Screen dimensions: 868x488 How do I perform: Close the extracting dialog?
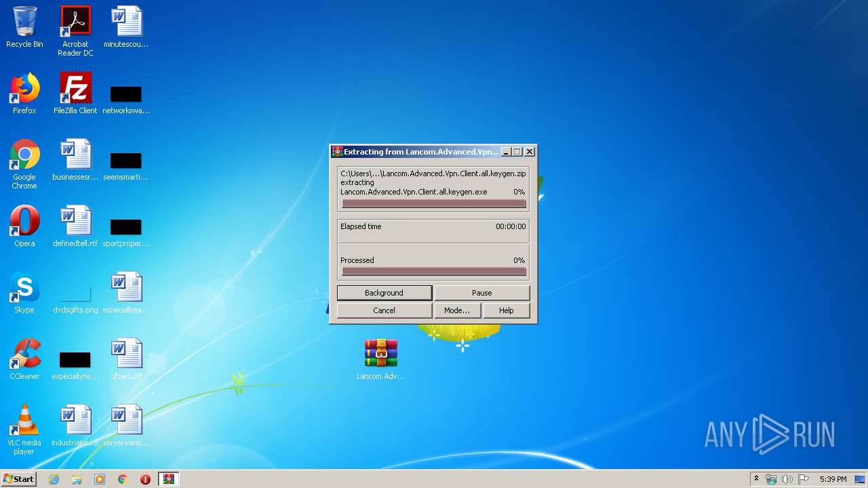[x=530, y=152]
